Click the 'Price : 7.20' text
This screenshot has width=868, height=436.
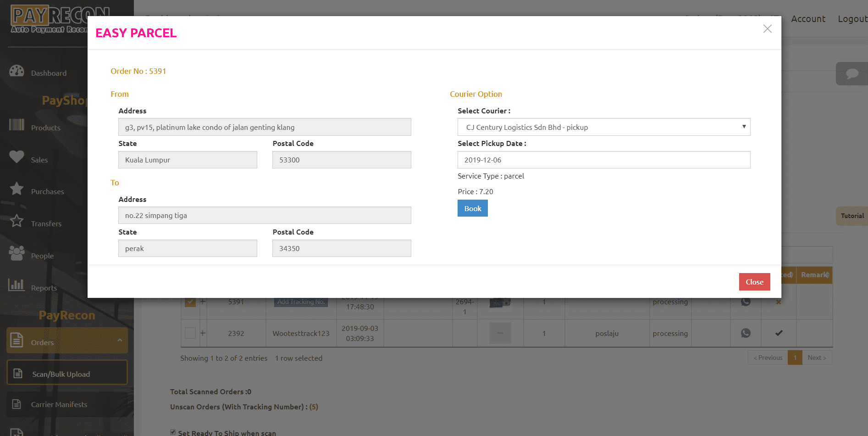click(475, 191)
